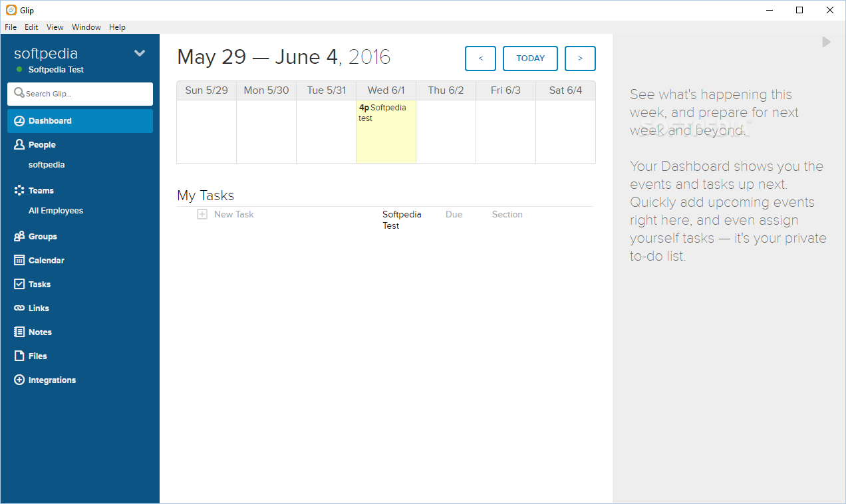
Task: Click the Calendar grid icon
Action: [x=19, y=260]
